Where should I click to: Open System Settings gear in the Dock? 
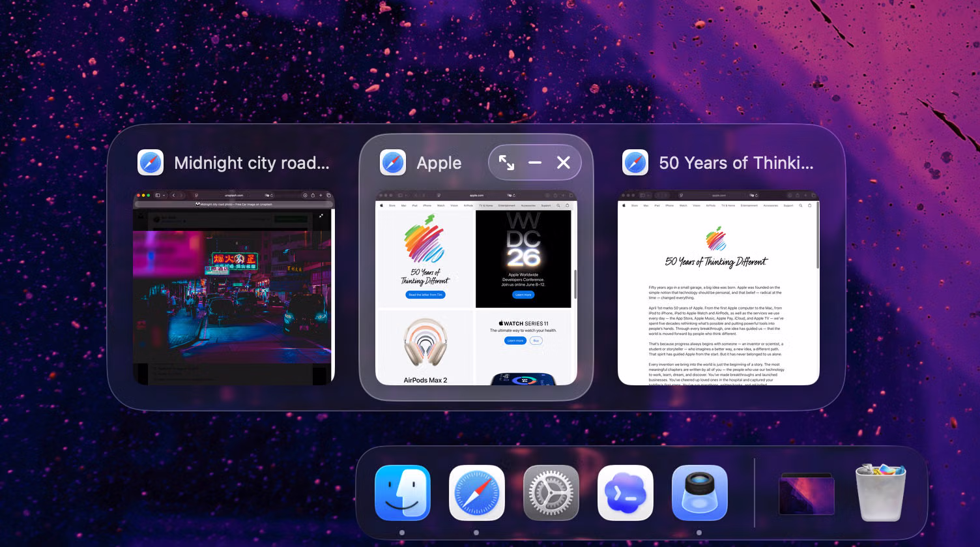[x=551, y=493]
